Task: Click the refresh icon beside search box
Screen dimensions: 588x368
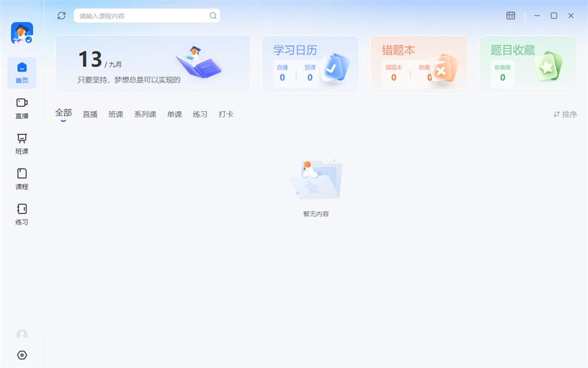Action: coord(61,15)
